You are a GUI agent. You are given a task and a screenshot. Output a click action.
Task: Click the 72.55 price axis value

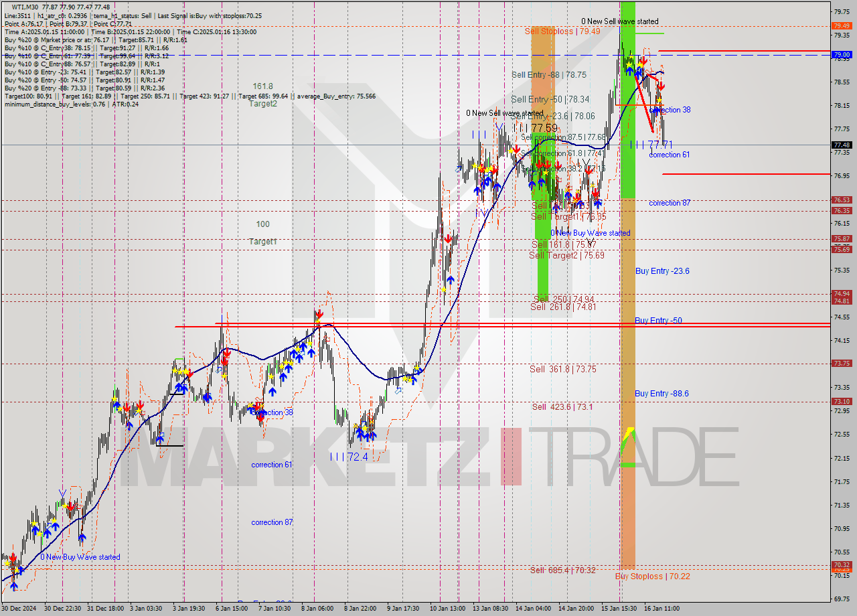tap(842, 435)
